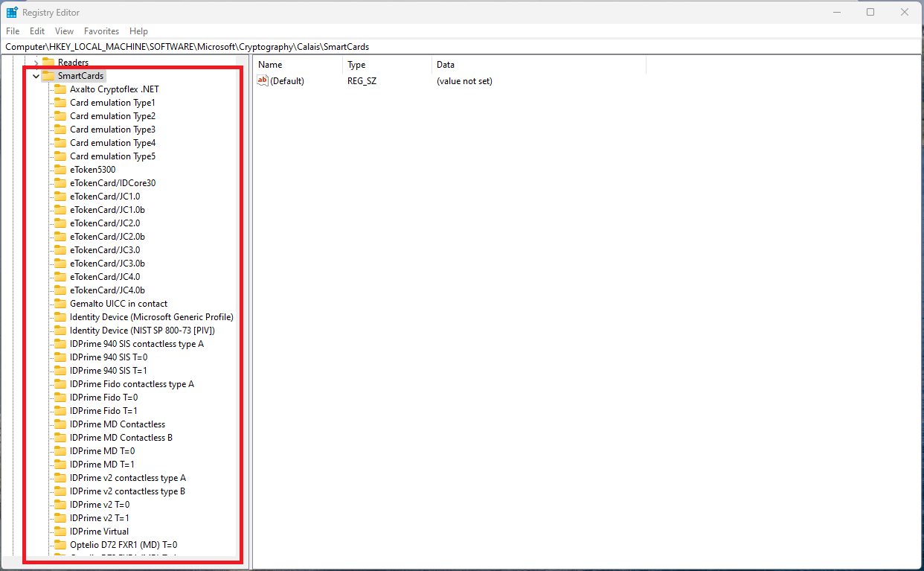Click the folder icon beside eTokenCard/JC4.0b

60,290
